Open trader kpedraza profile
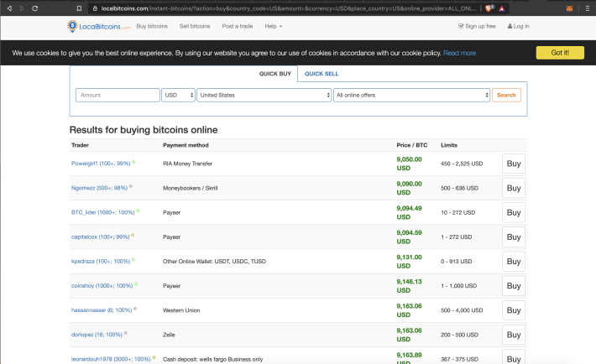596x364 pixels. pyautogui.click(x=101, y=261)
